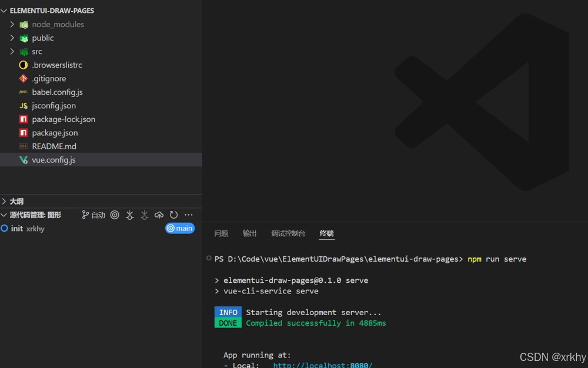This screenshot has height=368, width=588.
Task: Click the terminal prompt status circle
Action: (209, 258)
